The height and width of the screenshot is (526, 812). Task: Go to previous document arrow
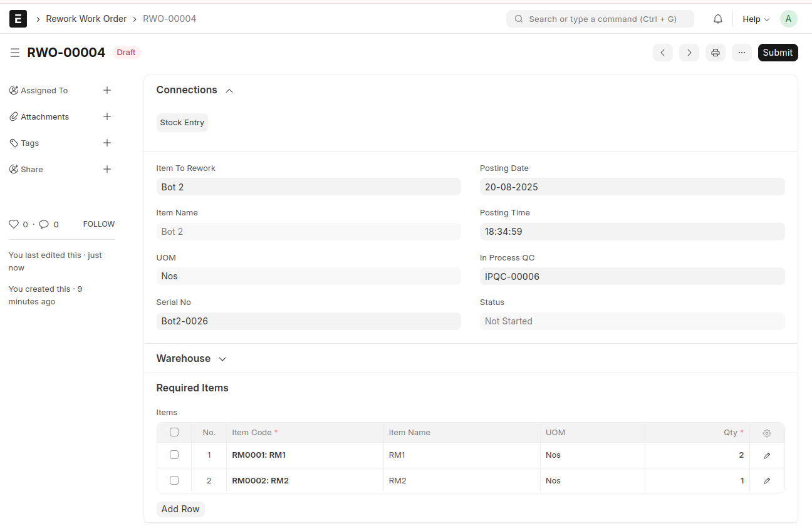click(662, 53)
